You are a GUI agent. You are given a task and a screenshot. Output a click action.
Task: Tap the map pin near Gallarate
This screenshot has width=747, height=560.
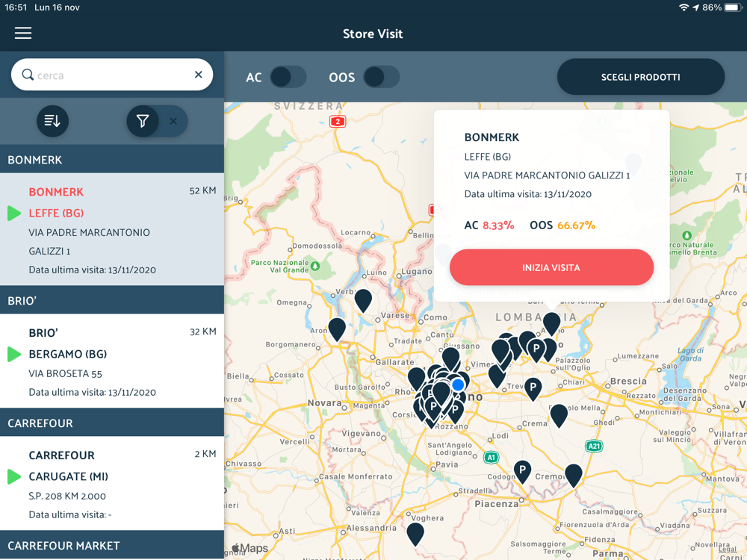click(416, 378)
